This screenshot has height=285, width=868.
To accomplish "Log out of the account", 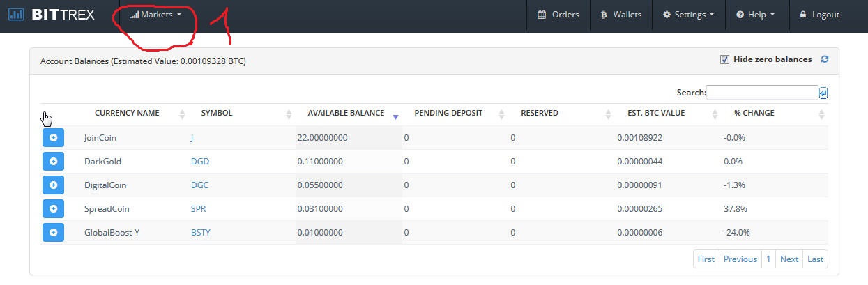I will pyautogui.click(x=820, y=15).
